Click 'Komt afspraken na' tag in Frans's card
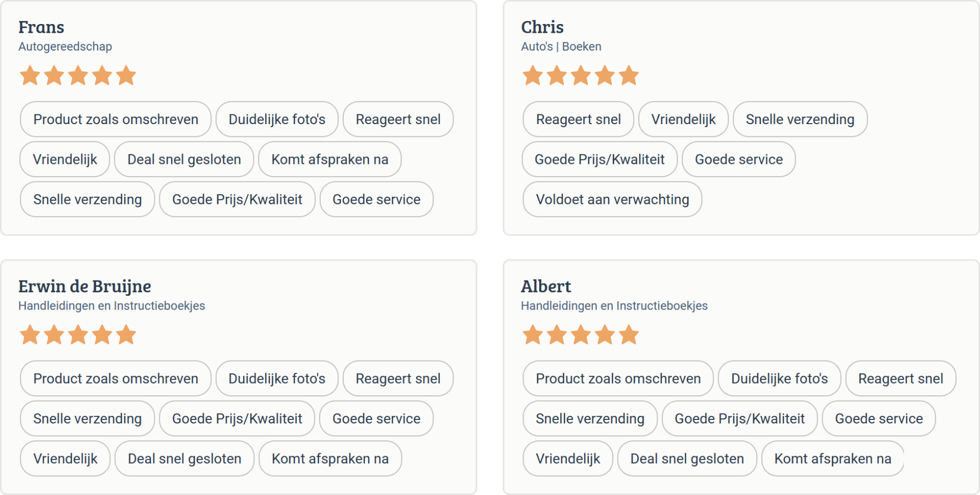980x495 pixels. [x=329, y=159]
